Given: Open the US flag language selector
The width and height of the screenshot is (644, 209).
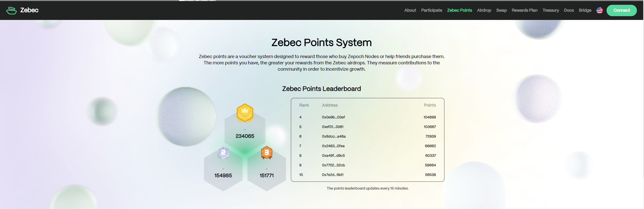Looking at the screenshot, I should (599, 10).
